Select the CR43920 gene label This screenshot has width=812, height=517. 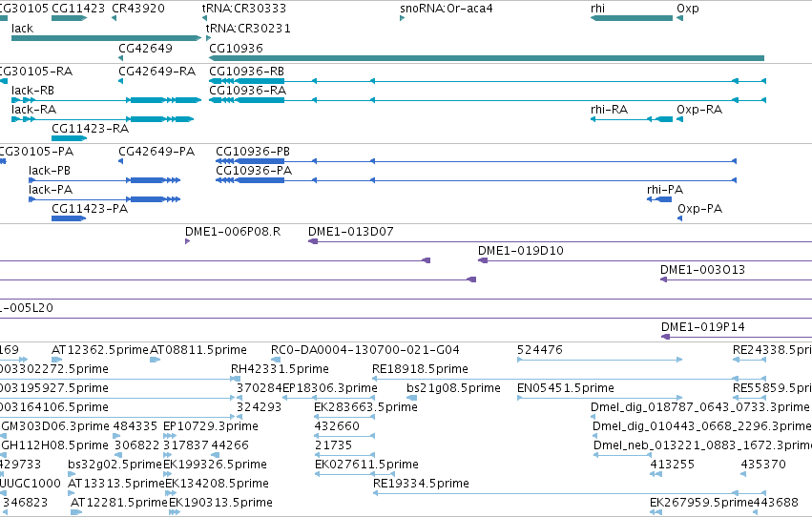138,9
